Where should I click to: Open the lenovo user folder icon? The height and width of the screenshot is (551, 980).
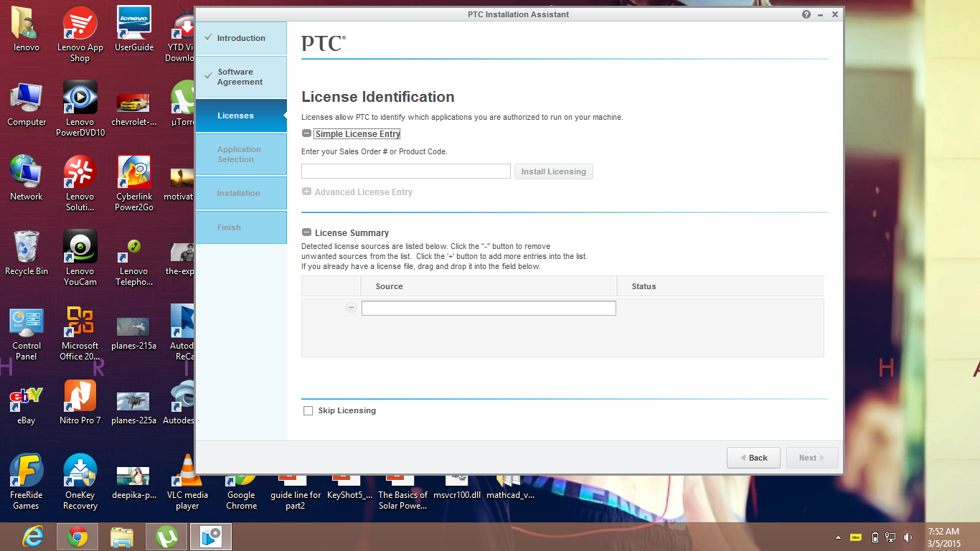coord(27,29)
